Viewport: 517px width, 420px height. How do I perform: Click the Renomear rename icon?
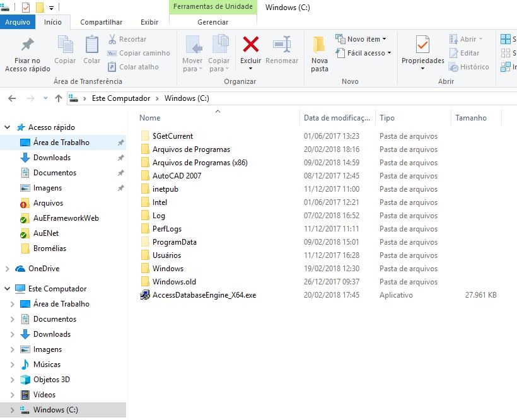click(281, 45)
